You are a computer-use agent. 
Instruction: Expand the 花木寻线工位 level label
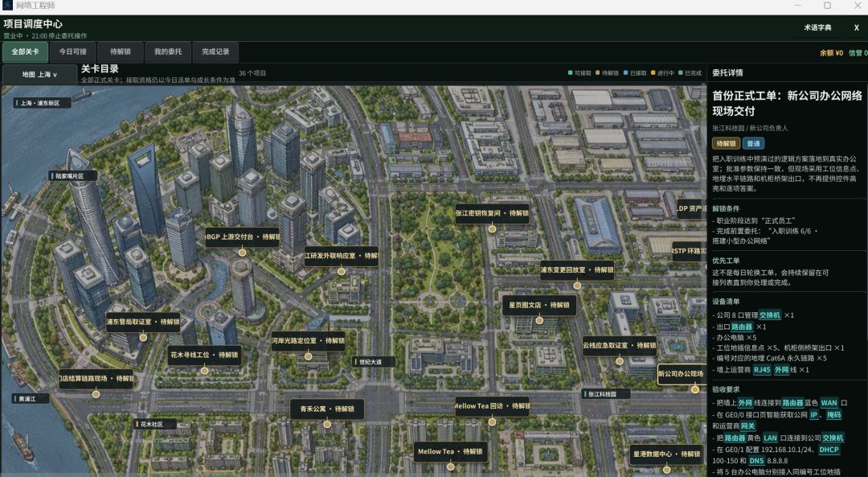point(204,355)
